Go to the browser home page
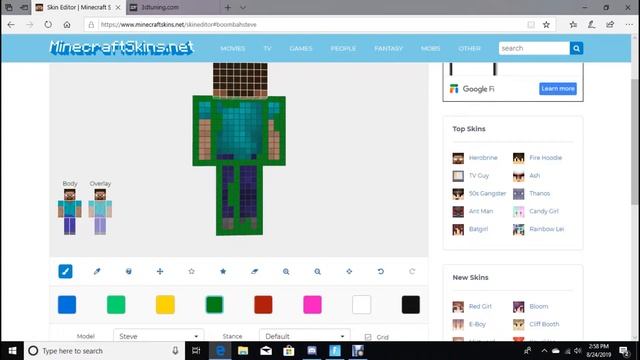 click(x=67, y=24)
